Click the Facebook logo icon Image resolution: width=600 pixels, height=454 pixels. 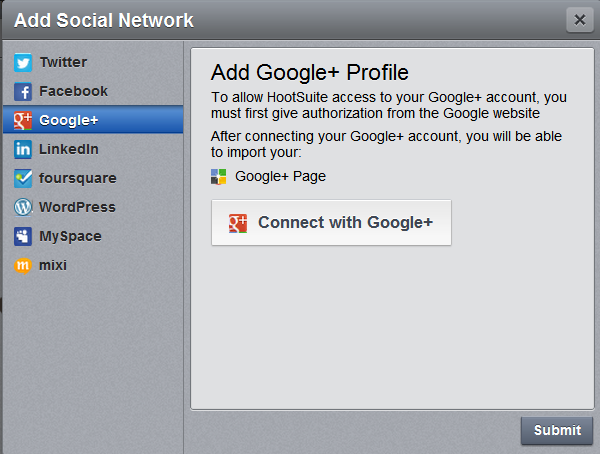[22, 92]
